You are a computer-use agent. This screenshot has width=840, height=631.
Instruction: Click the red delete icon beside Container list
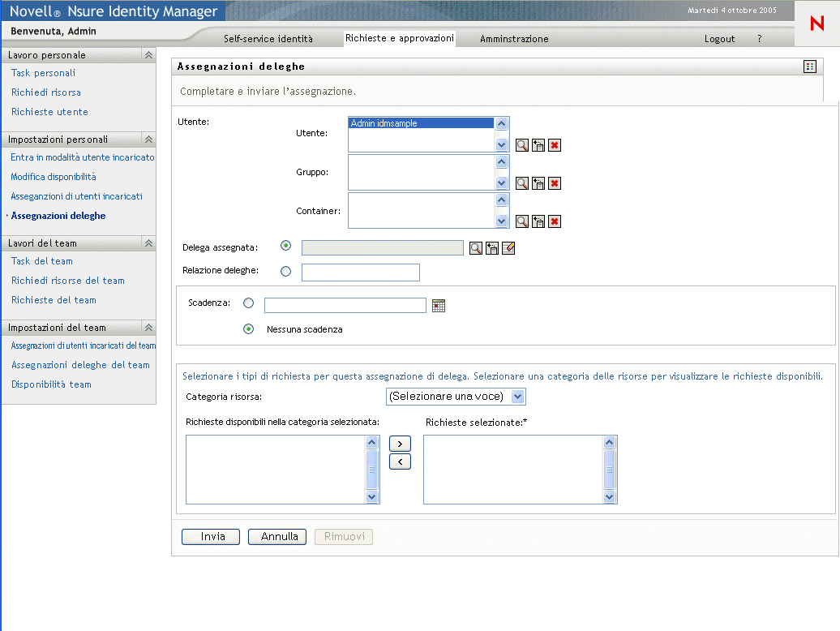[x=555, y=221]
